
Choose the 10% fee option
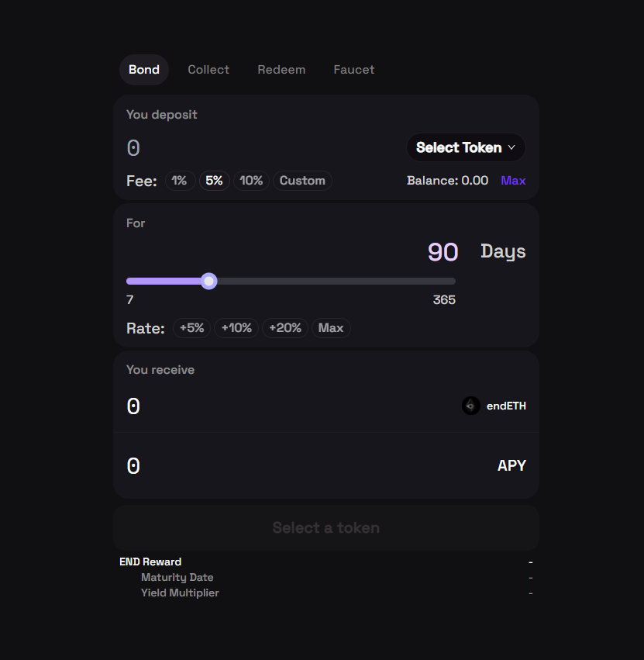coord(251,181)
